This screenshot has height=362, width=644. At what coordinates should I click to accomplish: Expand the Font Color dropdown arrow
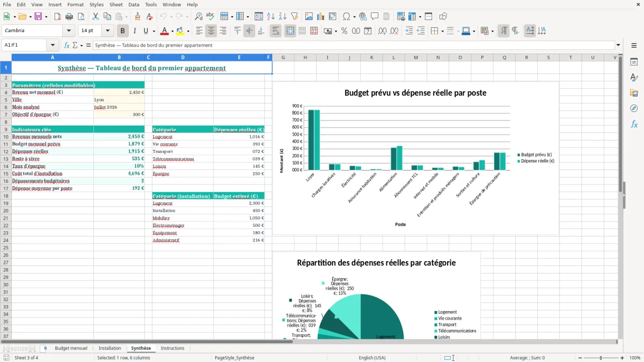point(172,31)
